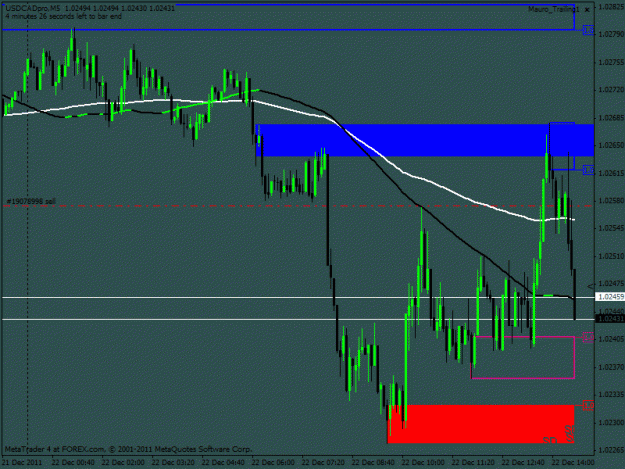Select the magenta outlined zone rectangle

523,357
